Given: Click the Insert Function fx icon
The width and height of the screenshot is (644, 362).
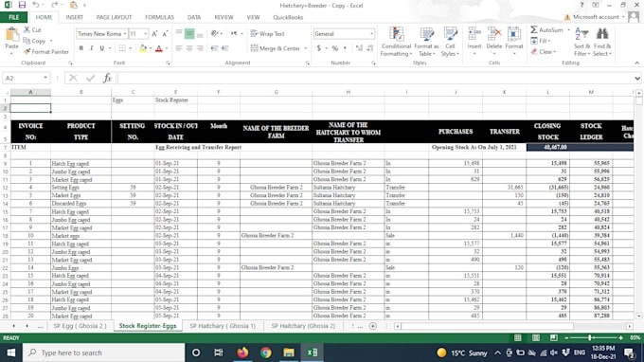Looking at the screenshot, I should point(108,78).
